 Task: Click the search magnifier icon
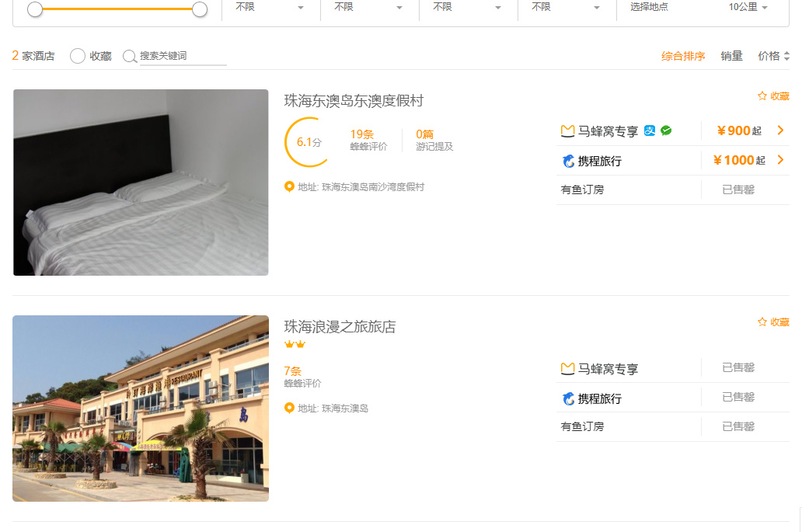coord(130,56)
